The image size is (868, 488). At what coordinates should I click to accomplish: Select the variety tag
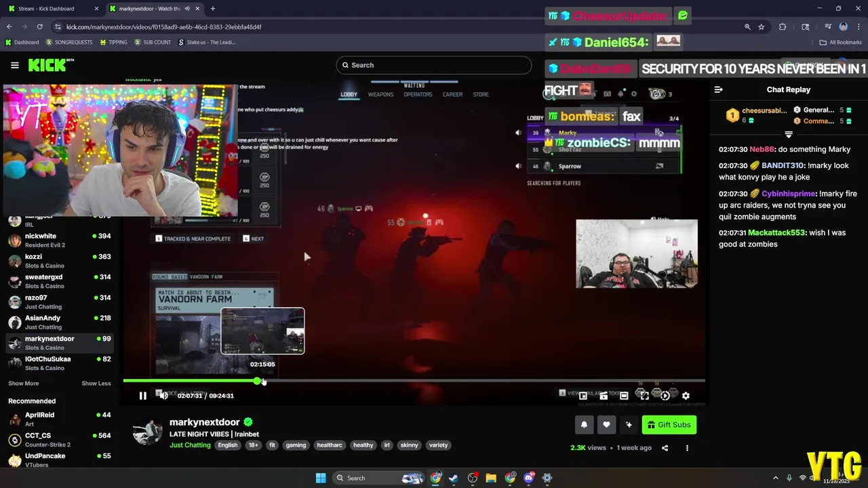(438, 445)
